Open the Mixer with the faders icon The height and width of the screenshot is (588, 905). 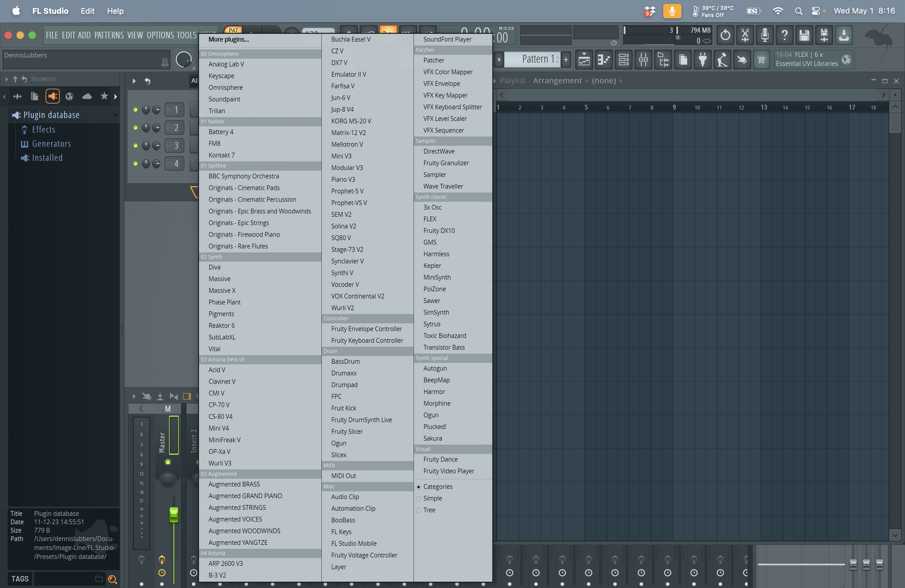[x=643, y=59]
